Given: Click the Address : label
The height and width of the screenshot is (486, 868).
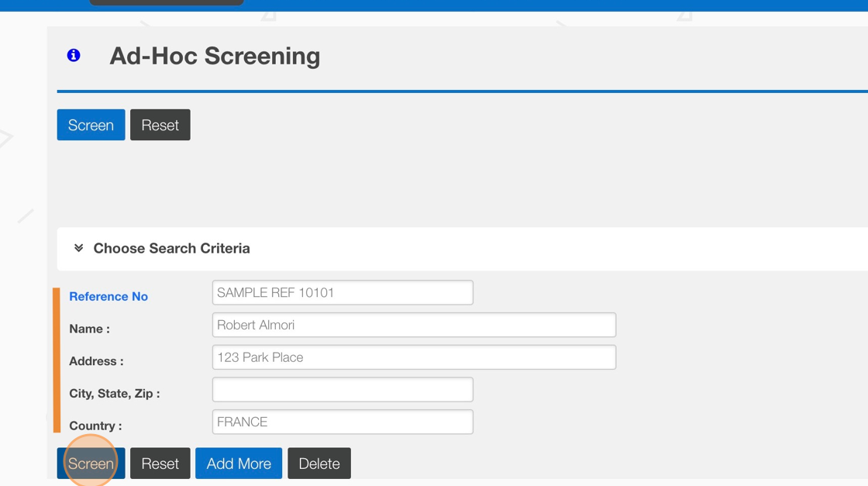Looking at the screenshot, I should (96, 361).
